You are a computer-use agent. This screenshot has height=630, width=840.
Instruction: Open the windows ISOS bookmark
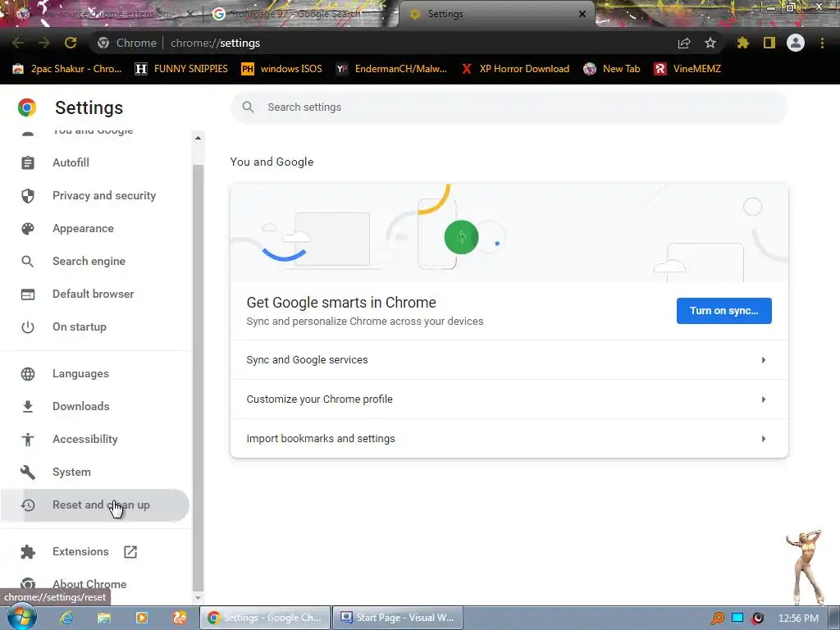[x=282, y=69]
